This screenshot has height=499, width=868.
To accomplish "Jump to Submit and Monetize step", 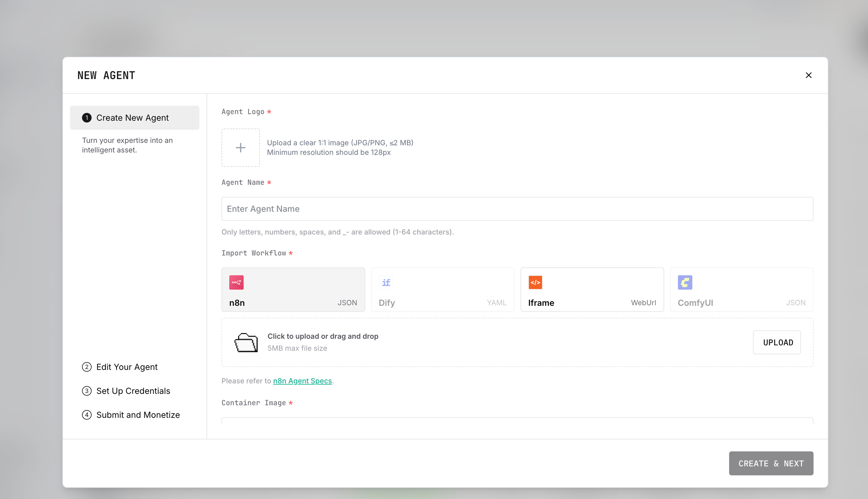I will coord(138,415).
